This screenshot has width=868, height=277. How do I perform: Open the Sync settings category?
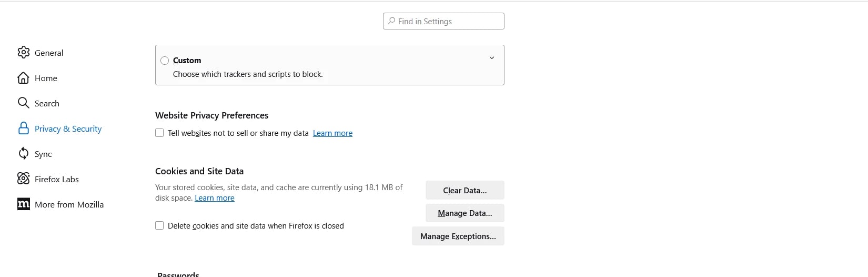pos(43,154)
